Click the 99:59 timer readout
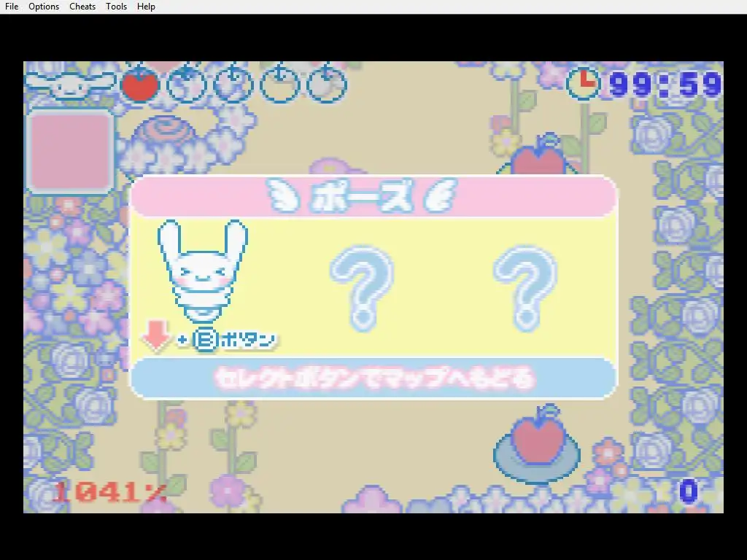747x560 pixels. (x=665, y=85)
